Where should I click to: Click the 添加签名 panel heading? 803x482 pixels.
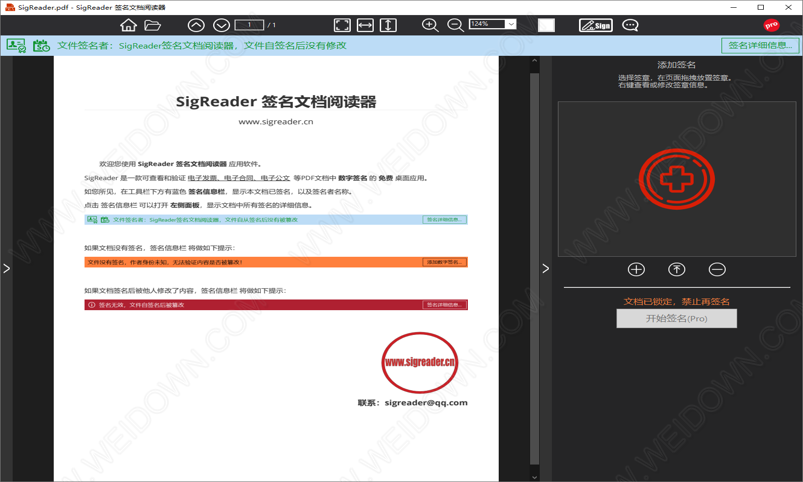click(x=677, y=65)
